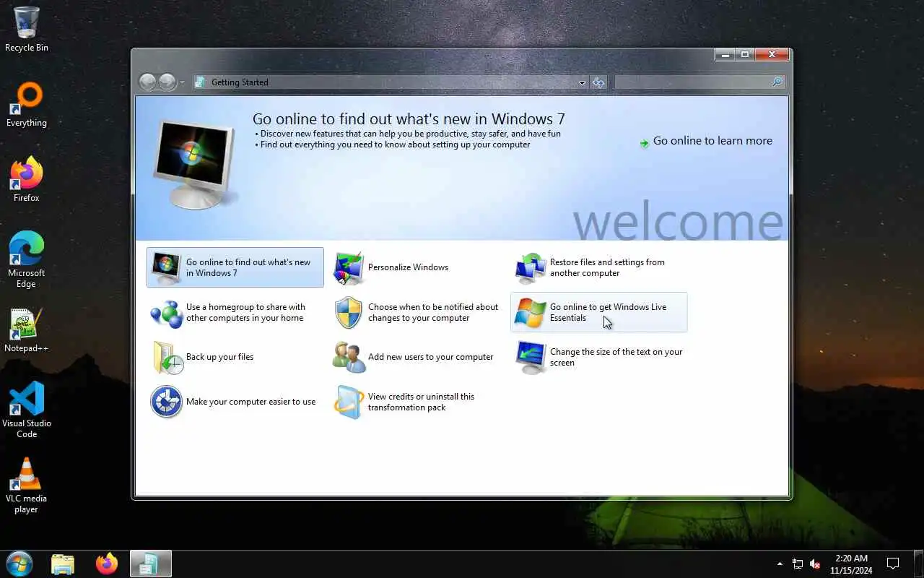Select View credits or uninstall transformation pack
This screenshot has width=924, height=578.
pyautogui.click(x=421, y=402)
